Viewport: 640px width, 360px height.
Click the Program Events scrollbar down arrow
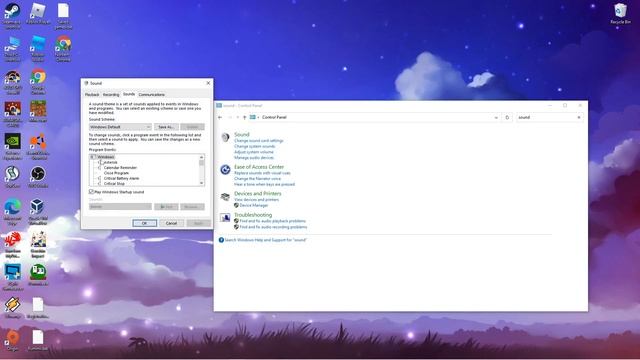pos(201,183)
